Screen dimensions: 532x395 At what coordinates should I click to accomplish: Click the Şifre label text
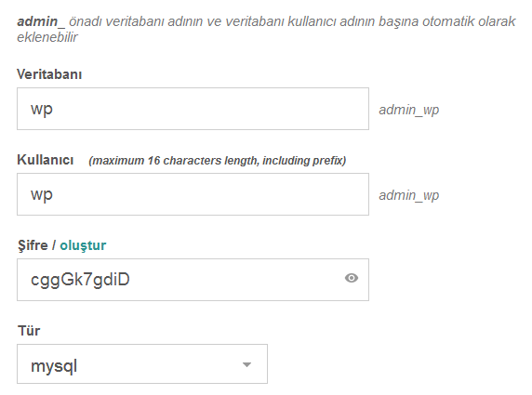point(33,244)
